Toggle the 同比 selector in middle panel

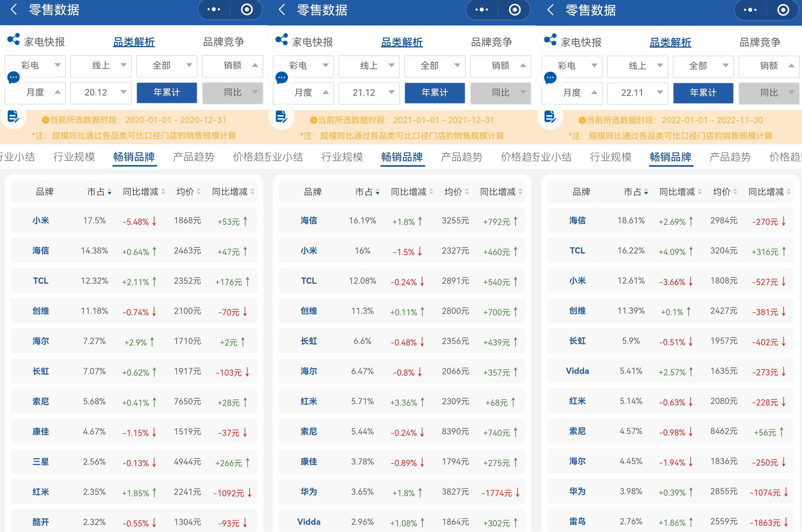click(501, 93)
